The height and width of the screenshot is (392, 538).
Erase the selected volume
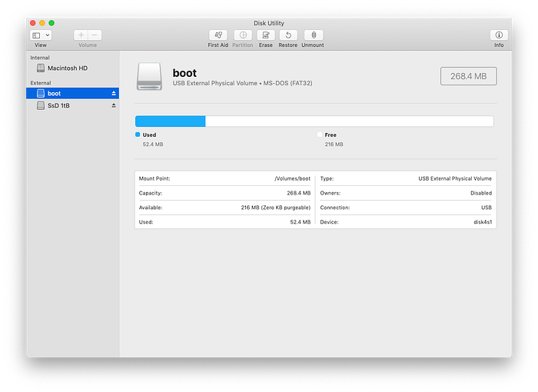point(266,35)
